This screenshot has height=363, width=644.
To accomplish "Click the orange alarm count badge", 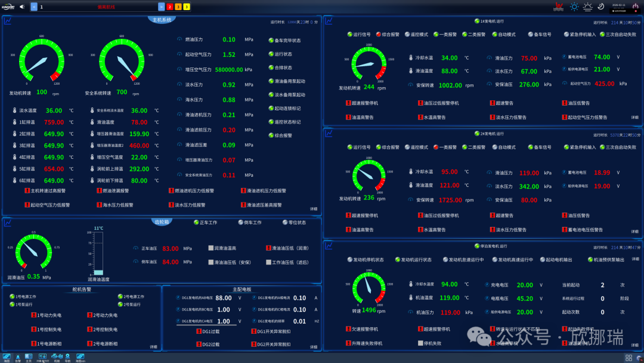I will (178, 7).
